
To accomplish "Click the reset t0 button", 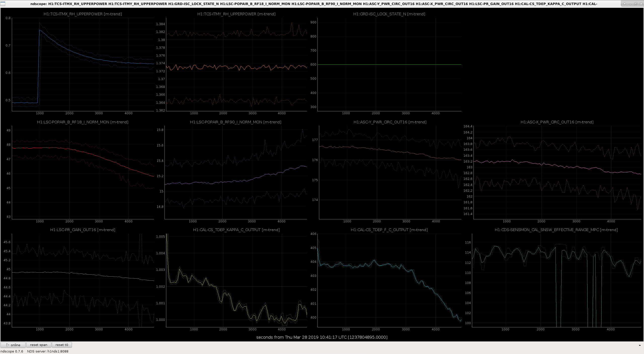I will point(62,345).
